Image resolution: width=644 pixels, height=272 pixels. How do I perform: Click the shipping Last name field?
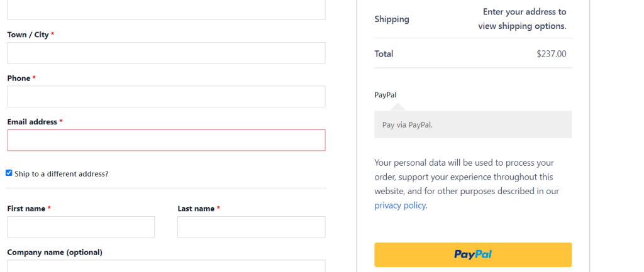252,227
